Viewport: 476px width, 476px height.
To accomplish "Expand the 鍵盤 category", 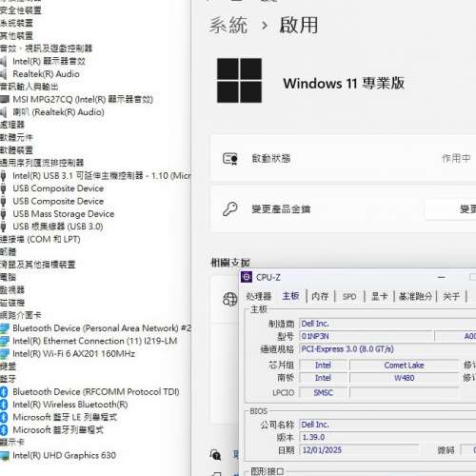I will tap(8, 366).
